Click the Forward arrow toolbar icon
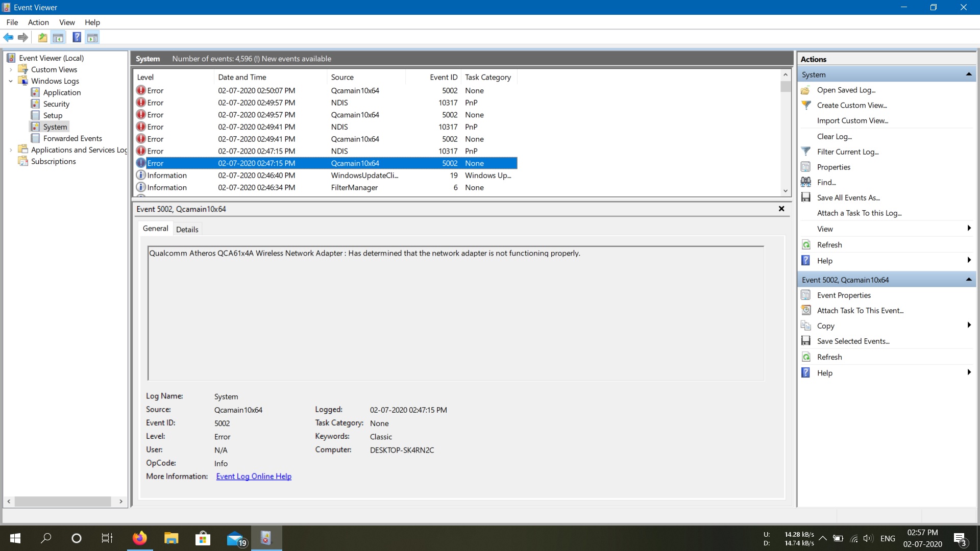 click(x=23, y=37)
